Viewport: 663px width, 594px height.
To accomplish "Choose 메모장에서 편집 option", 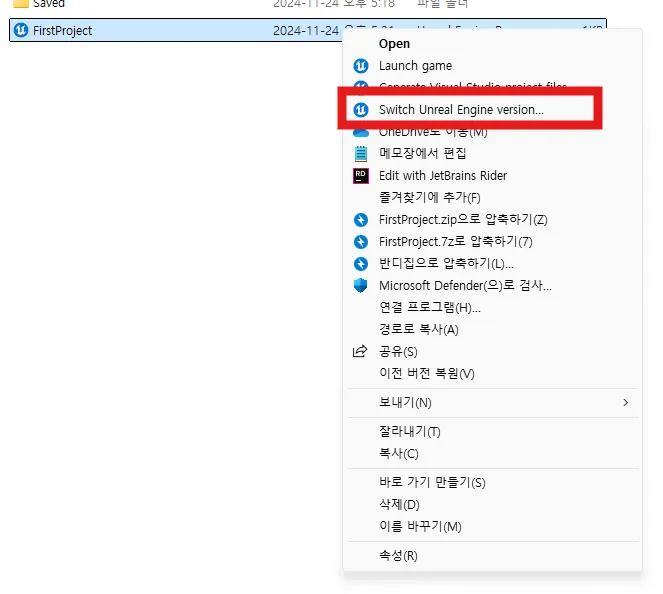I will coord(422,153).
